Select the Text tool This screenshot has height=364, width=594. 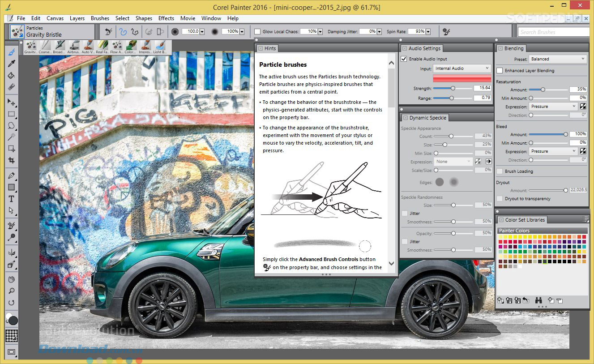coord(12,199)
